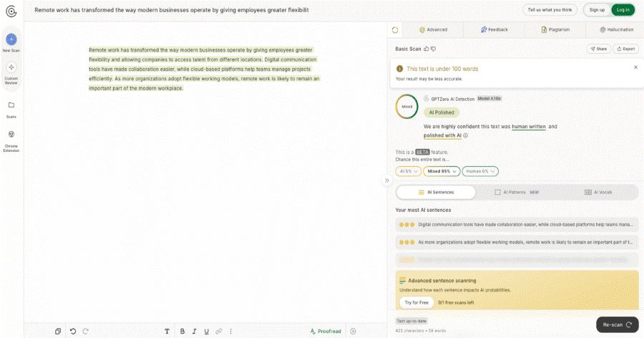Viewport: 644px width, 338px height.
Task: Click the Advanced sentence scanning heading
Action: [x=442, y=281]
